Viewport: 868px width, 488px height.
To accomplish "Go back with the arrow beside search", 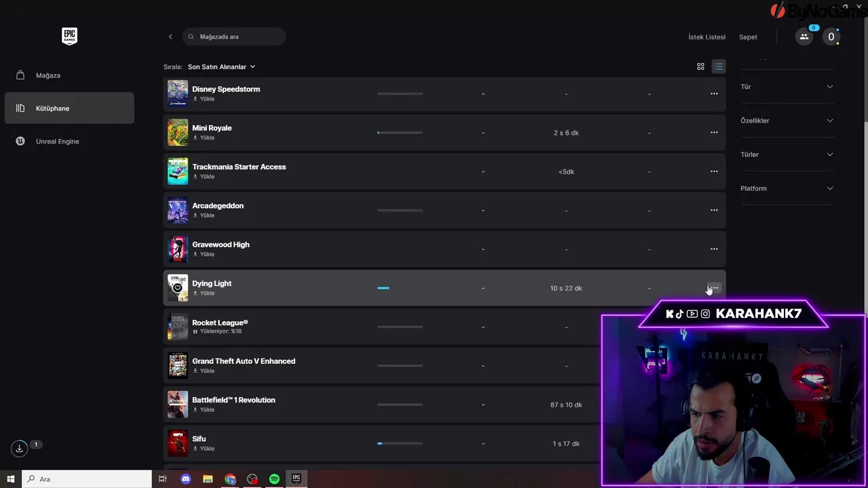I will pyautogui.click(x=170, y=37).
